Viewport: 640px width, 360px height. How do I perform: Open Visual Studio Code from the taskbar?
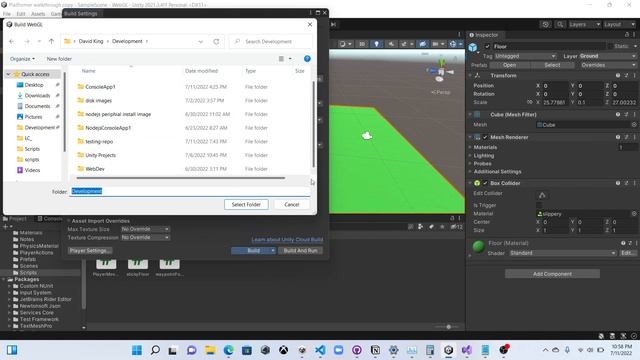320,350
